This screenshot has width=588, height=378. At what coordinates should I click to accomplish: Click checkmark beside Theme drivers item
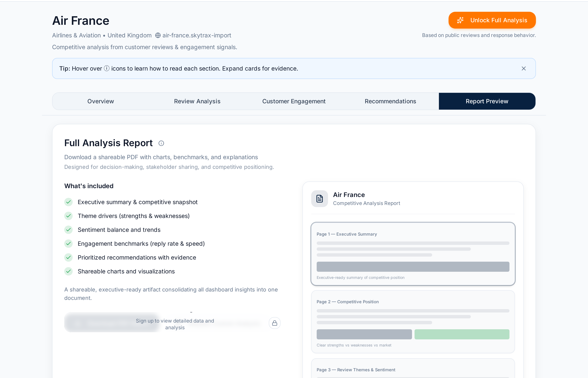pos(68,216)
